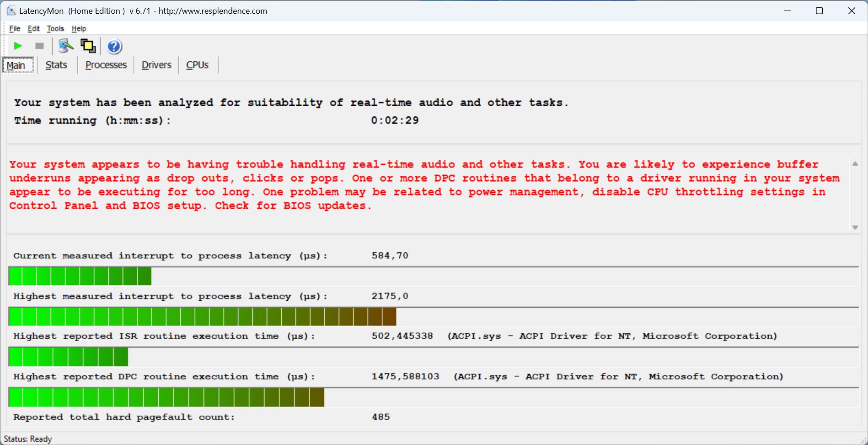Click the red warning message text

(424, 185)
